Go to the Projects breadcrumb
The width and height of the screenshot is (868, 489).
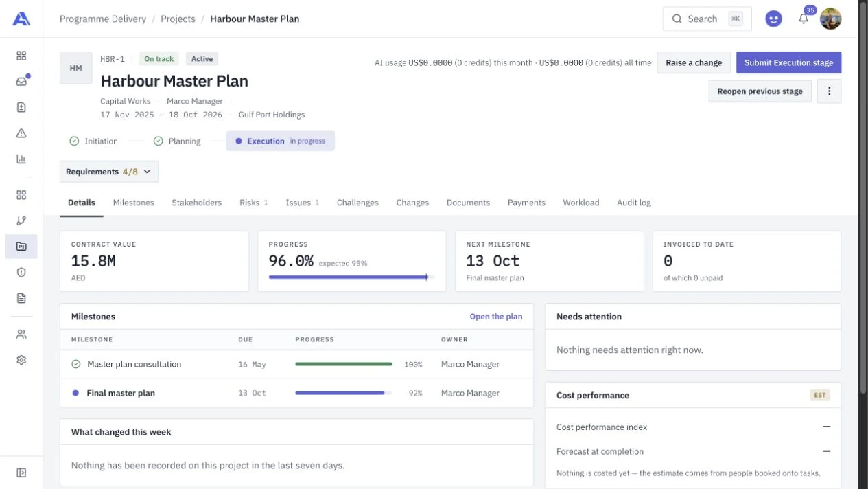pyautogui.click(x=178, y=19)
